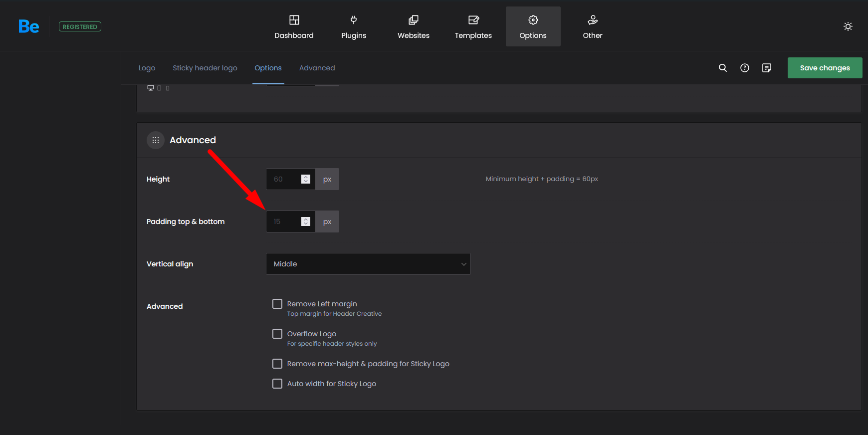The image size is (868, 435).
Task: Open the Templates section
Action: [x=473, y=26]
